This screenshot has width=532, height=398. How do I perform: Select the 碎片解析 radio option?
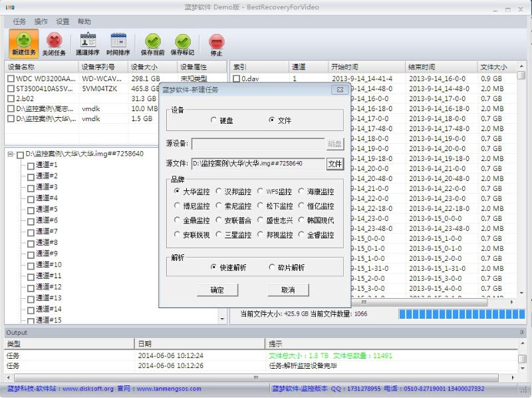272,268
